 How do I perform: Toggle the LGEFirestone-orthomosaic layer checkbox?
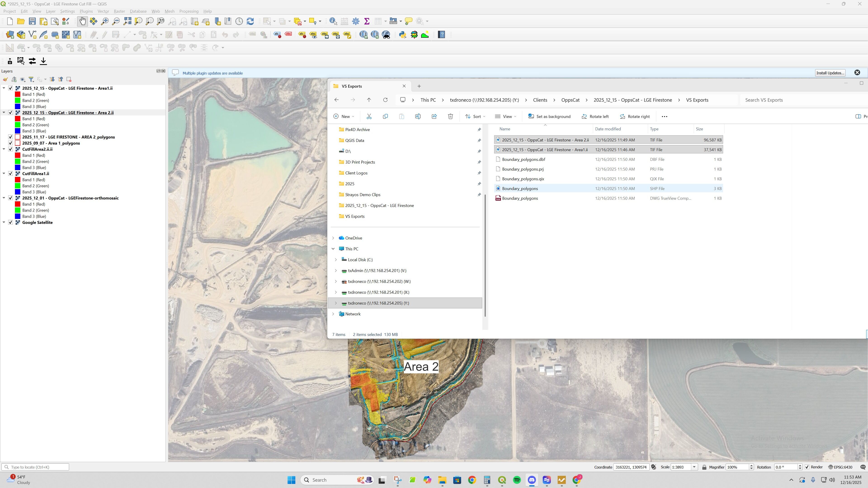coord(10,198)
